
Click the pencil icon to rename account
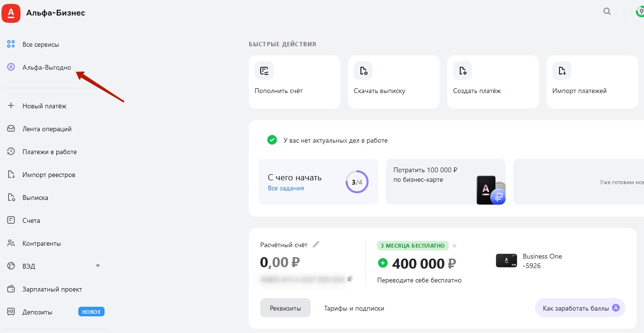click(x=316, y=245)
